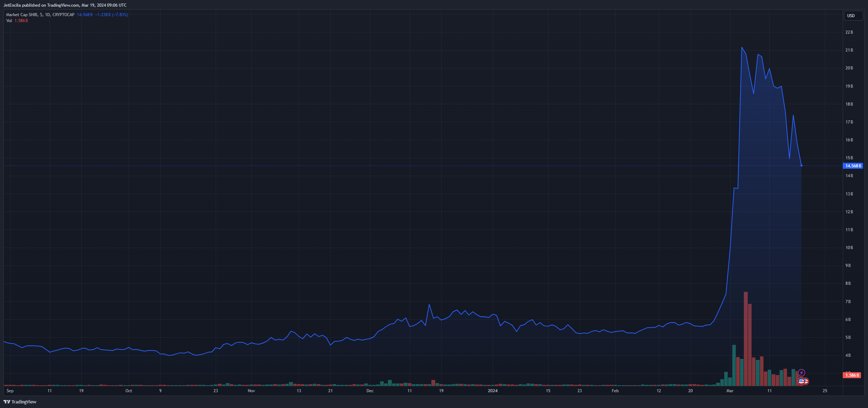Click the partially hidden second US flag icon
This screenshot has width=868, height=408.
(x=806, y=381)
